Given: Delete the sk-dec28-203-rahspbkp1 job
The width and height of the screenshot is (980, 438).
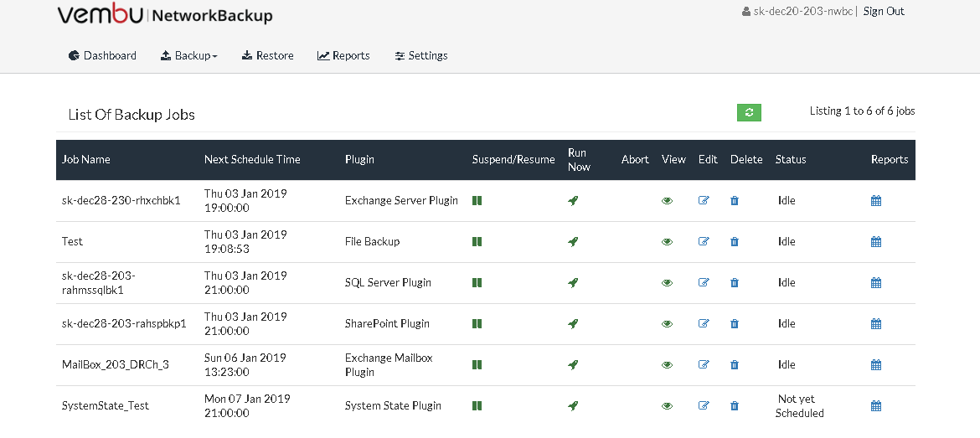Looking at the screenshot, I should 735,323.
